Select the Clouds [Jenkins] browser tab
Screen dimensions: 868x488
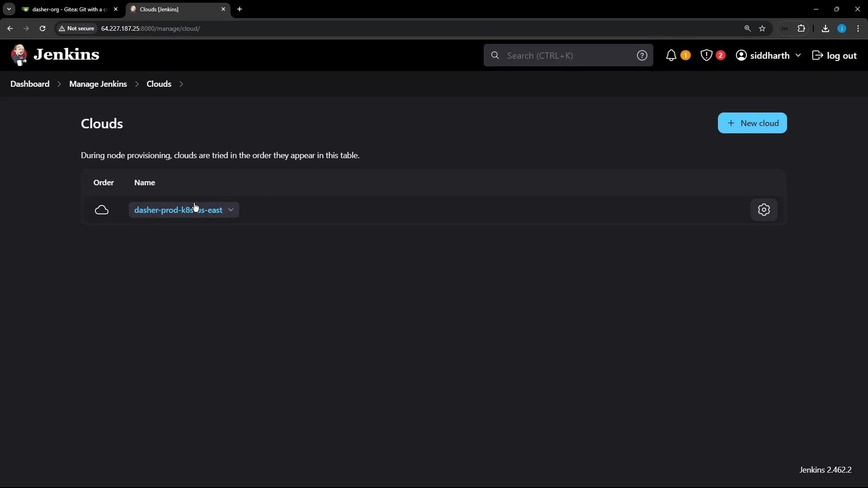[177, 9]
